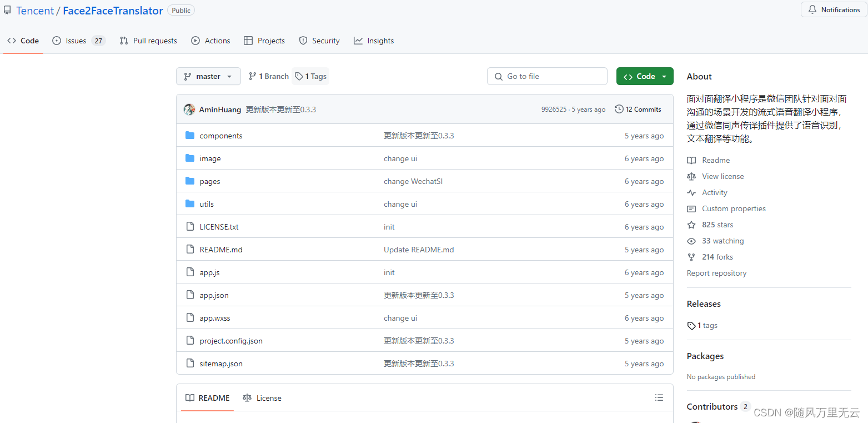This screenshot has height=423, width=868.
Task: Open the Security tab
Action: tap(319, 41)
